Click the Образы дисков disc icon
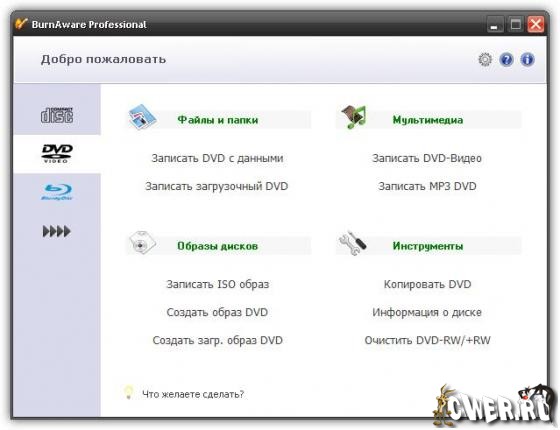This screenshot has height=430, width=560. tap(142, 243)
